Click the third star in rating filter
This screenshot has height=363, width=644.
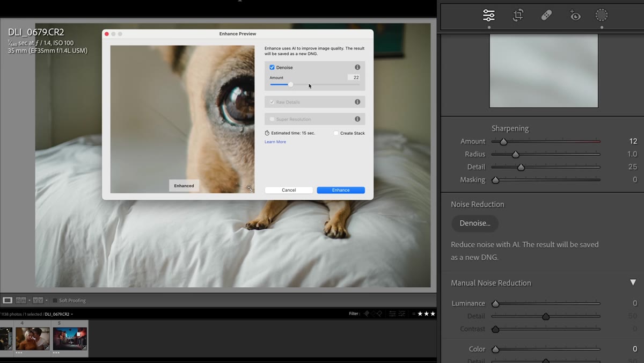click(433, 314)
